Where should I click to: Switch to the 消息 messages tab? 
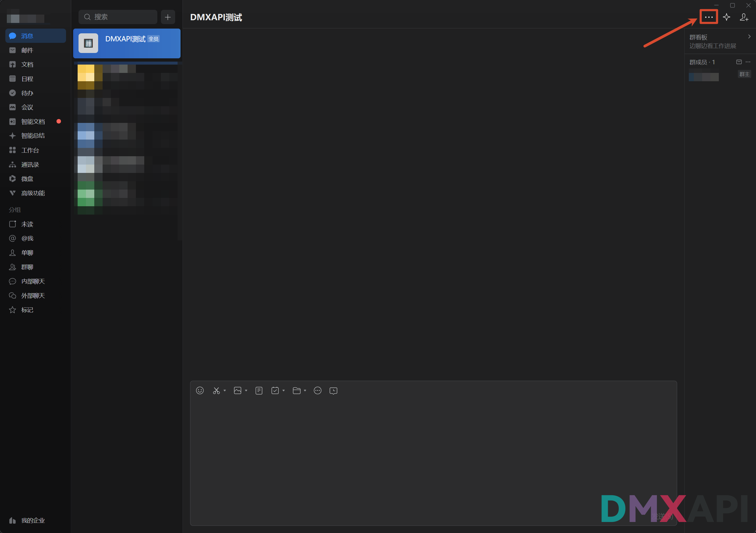tap(36, 36)
